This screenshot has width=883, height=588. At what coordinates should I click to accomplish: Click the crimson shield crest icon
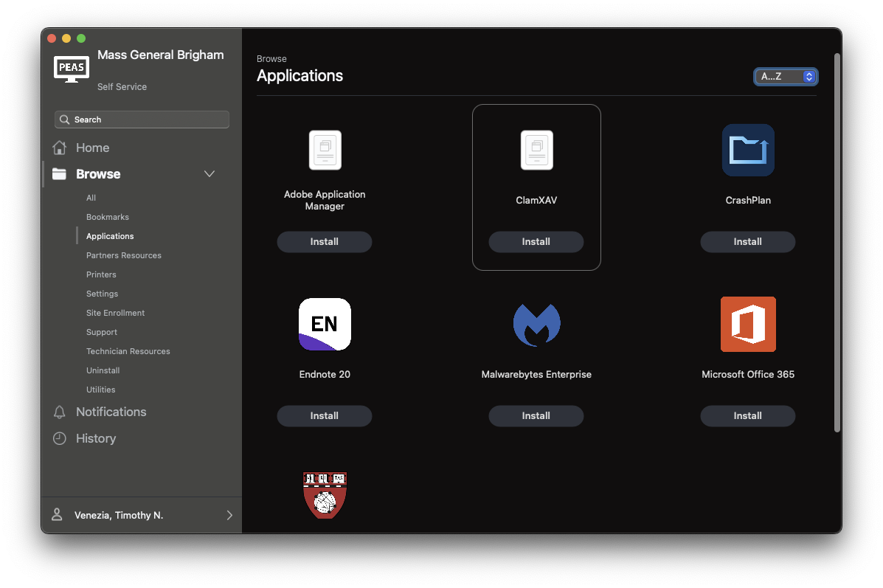[325, 495]
